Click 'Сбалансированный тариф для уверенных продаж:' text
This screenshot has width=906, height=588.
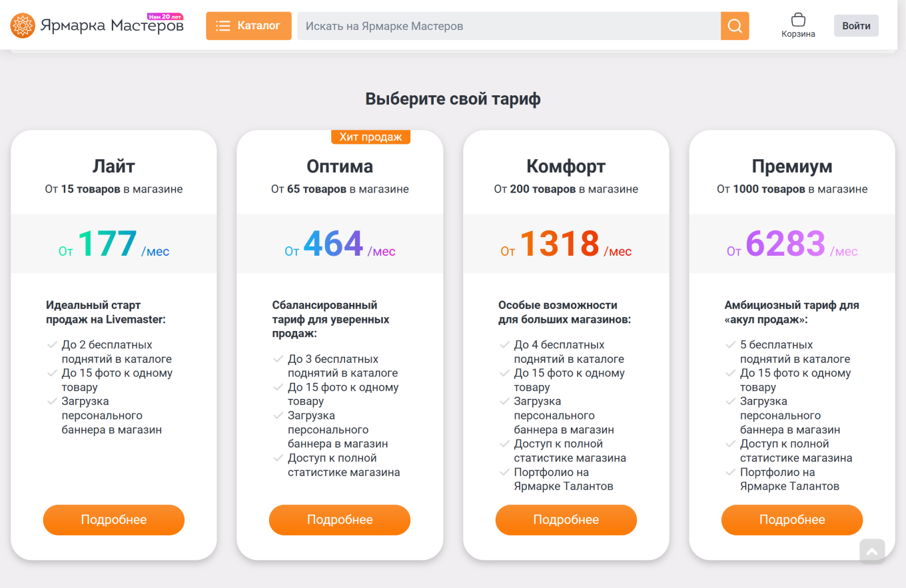[331, 320]
